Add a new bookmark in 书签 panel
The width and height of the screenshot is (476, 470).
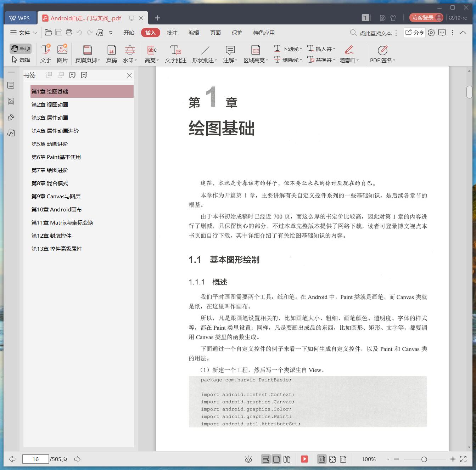tap(72, 75)
